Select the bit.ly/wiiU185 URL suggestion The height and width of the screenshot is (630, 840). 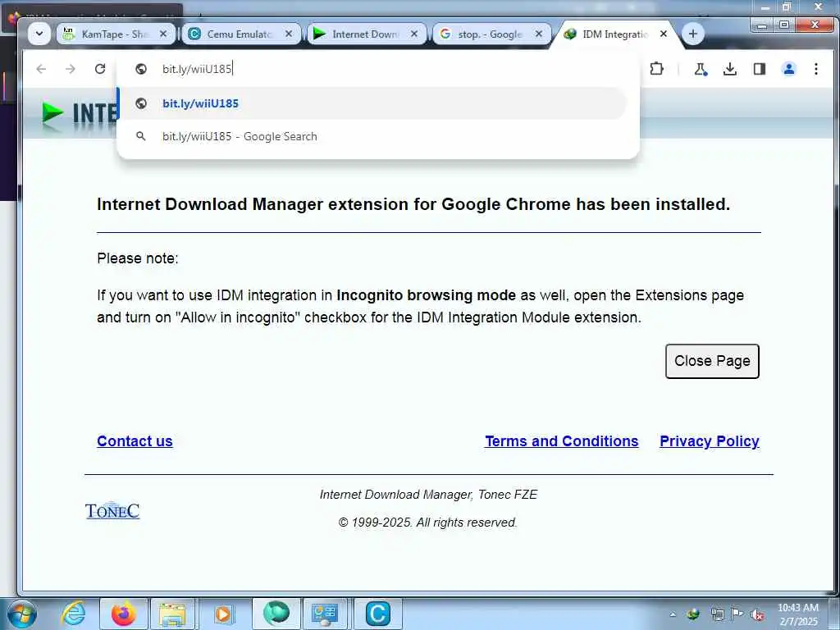click(372, 103)
